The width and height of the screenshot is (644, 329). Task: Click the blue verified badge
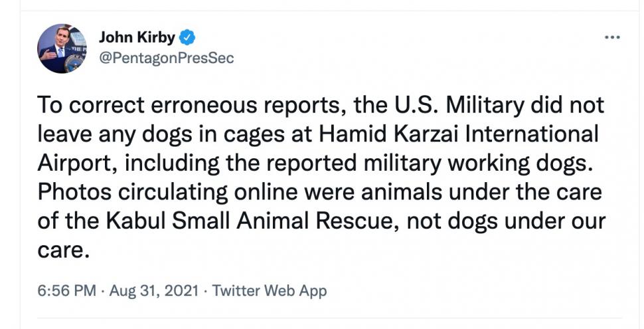click(188, 37)
